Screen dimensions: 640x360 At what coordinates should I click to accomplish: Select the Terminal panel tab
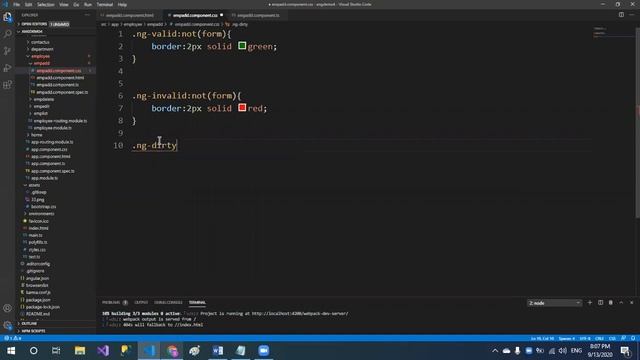tap(197, 302)
